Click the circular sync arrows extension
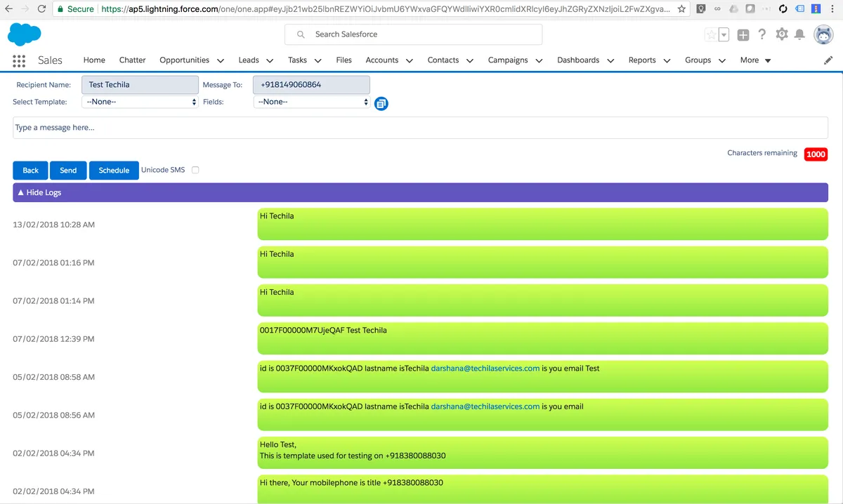Viewport: 843px width, 504px height. tap(783, 9)
